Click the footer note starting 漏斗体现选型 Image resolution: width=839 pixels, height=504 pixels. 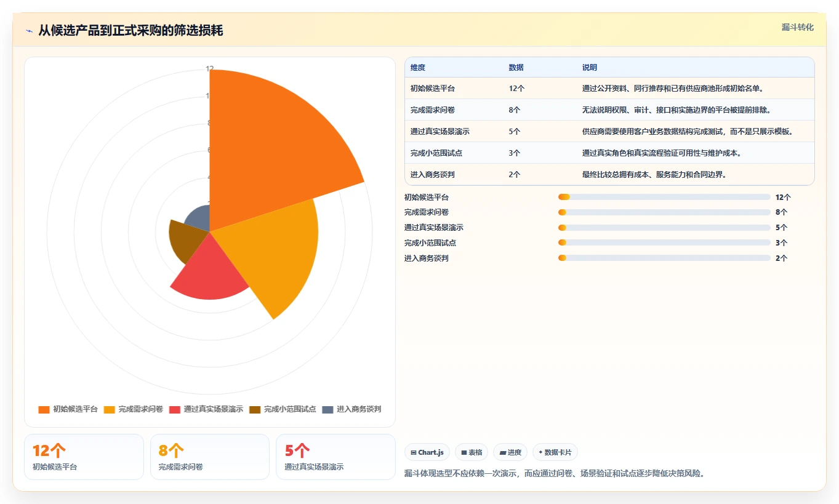pos(554,473)
